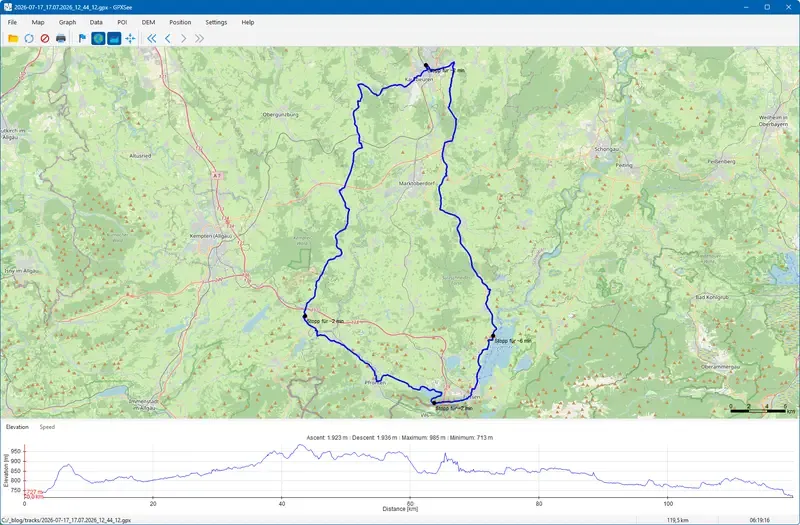Click the red graph cursor line at 0.0 km
The image size is (800, 525).
coord(24,469)
